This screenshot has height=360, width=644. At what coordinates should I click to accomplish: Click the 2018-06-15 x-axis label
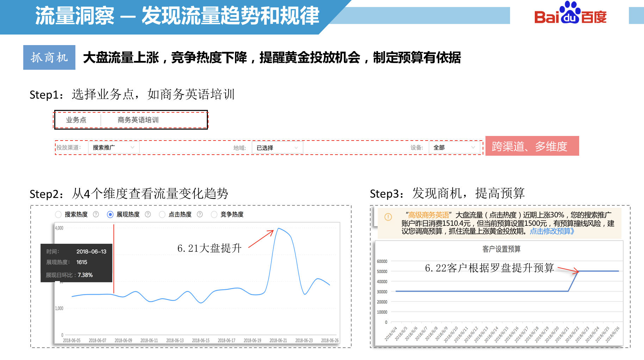(201, 341)
